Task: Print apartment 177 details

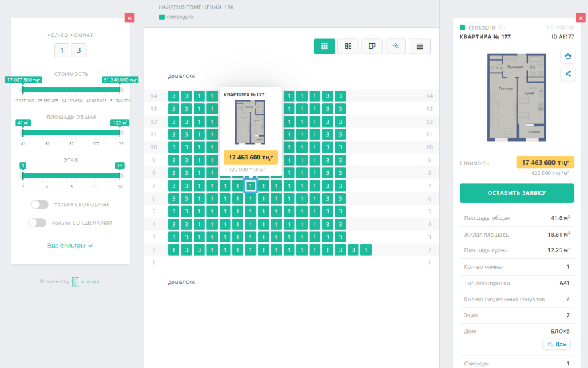Action: tap(567, 56)
